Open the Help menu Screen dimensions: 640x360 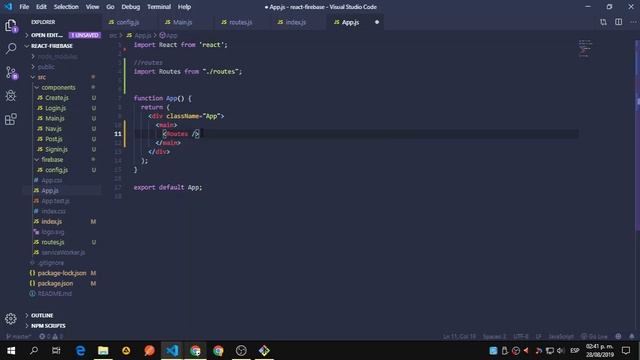click(184, 7)
